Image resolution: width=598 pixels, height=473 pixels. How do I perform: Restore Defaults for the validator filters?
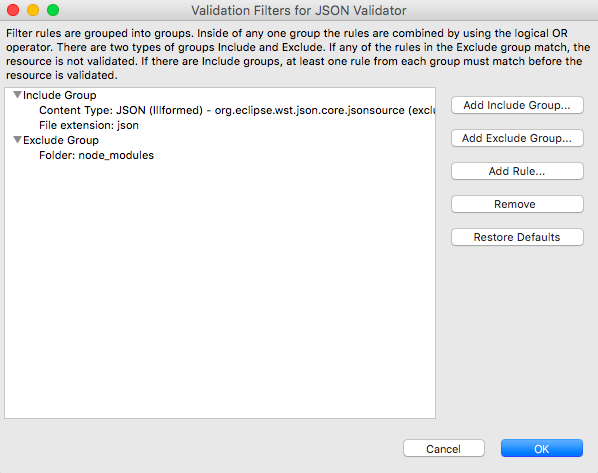click(517, 237)
